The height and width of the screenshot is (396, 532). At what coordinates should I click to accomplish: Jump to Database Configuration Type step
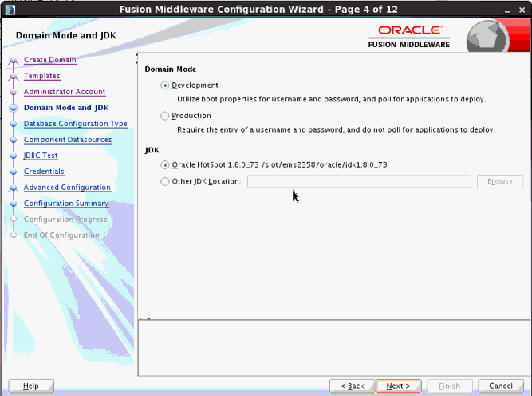click(x=75, y=124)
